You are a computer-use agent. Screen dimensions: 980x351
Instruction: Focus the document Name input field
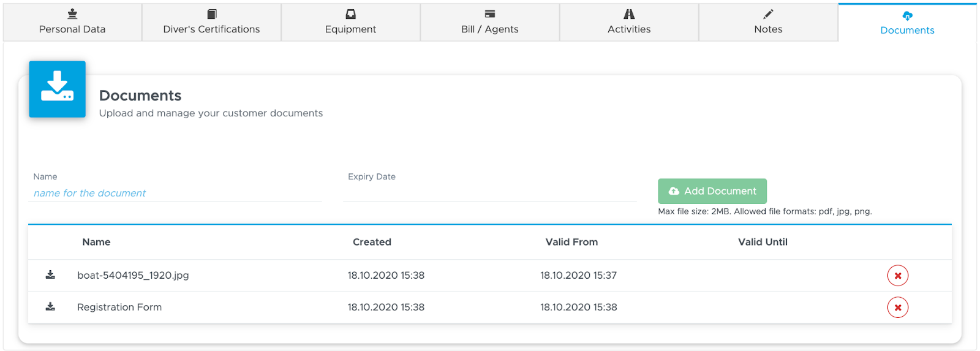pyautogui.click(x=175, y=193)
